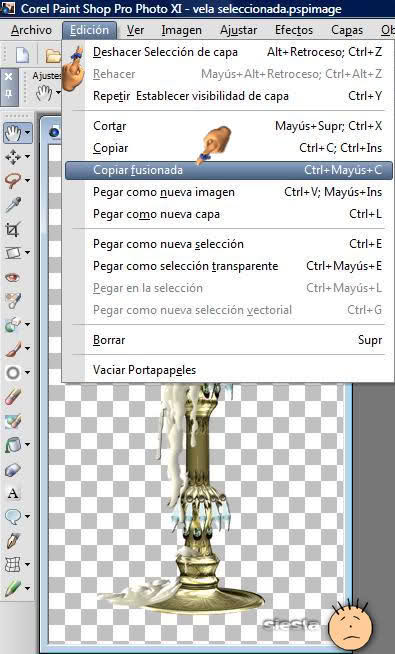The height and width of the screenshot is (654, 395).
Task: Select the Dropper tool
Action: (13, 205)
